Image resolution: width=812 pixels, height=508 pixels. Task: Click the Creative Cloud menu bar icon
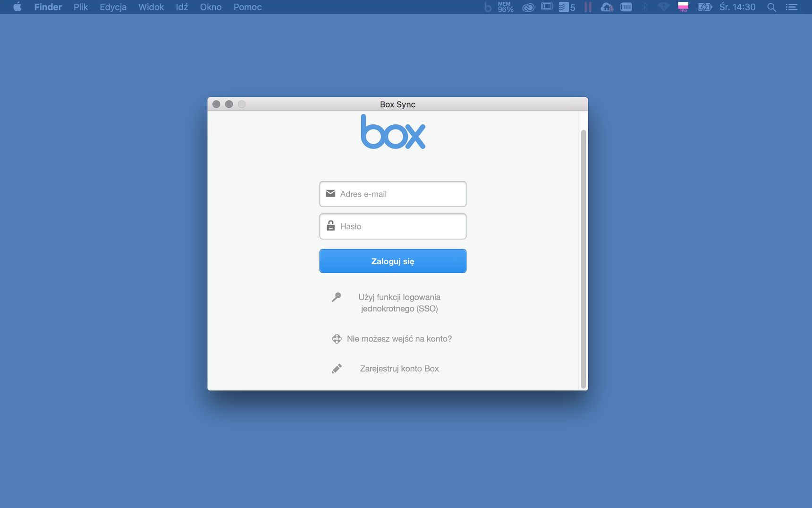point(528,7)
